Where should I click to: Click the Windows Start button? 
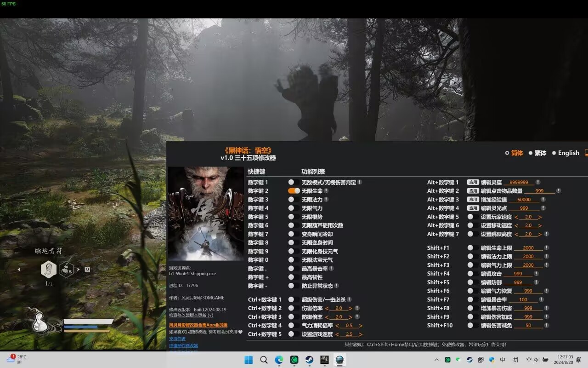[249, 360]
